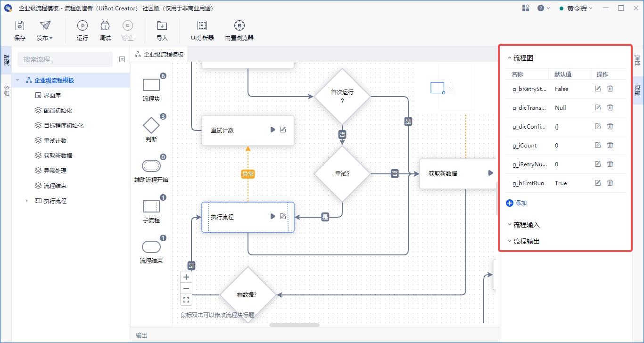Edit variable g_iRetryNu... row

click(x=598, y=164)
